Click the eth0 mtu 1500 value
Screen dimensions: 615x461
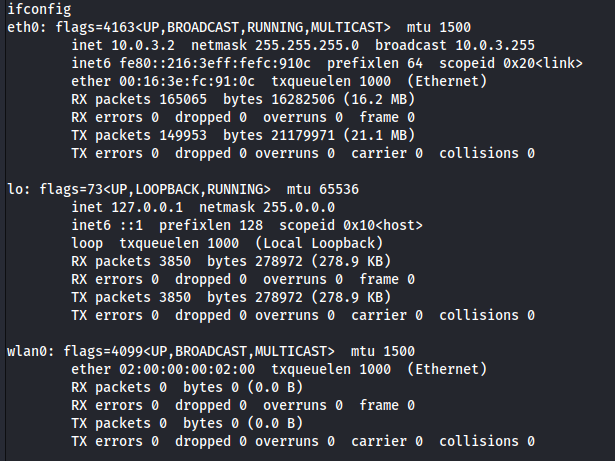[455, 27]
